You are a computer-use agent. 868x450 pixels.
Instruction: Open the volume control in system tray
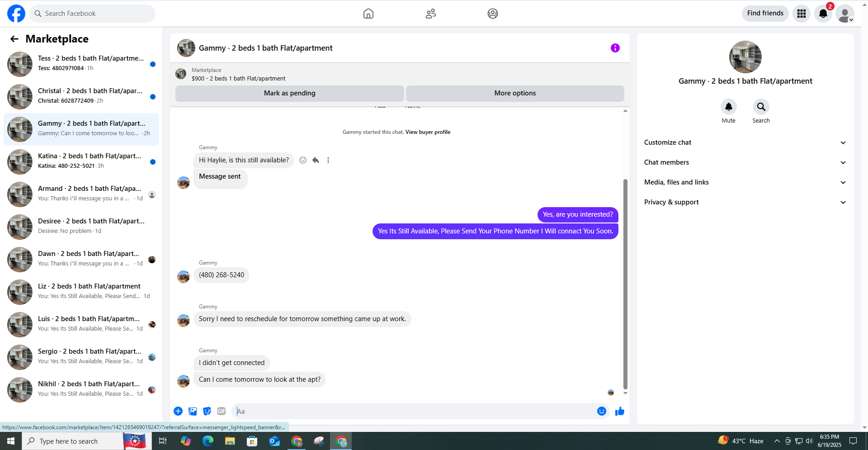tap(809, 441)
